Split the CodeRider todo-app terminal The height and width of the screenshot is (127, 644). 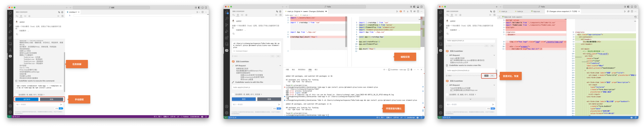[408, 70]
